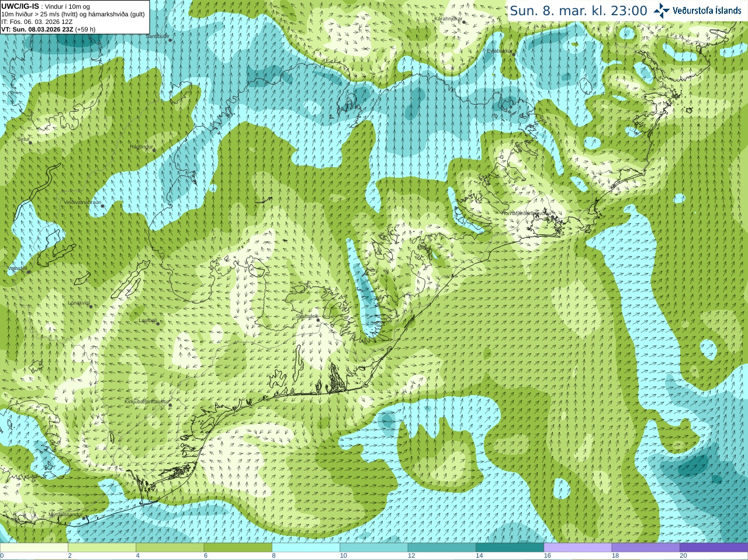Viewport: 748px width, 560px height.
Task: Click the Laufbali station label
Action: click(x=147, y=320)
